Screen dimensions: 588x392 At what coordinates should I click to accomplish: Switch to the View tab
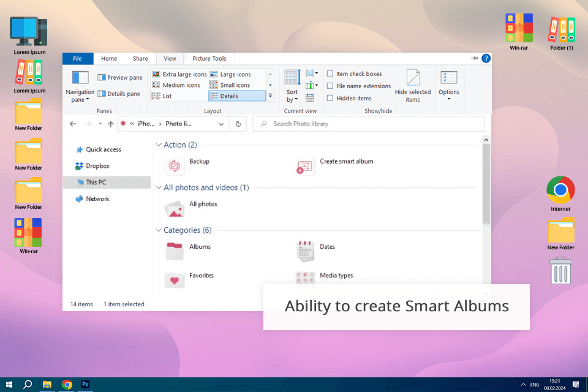[170, 59]
